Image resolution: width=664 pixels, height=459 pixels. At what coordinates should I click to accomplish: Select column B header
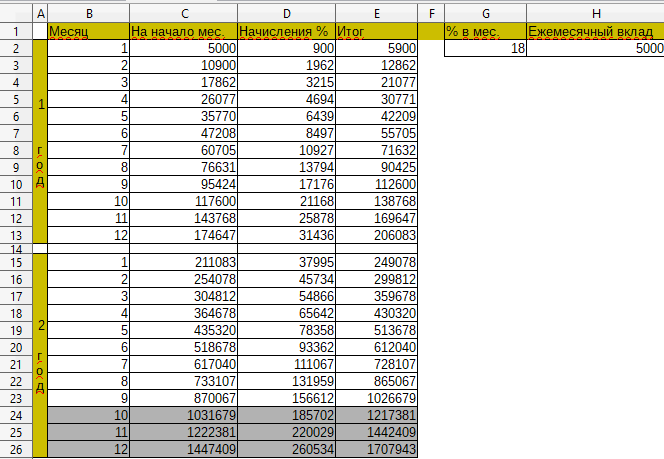click(89, 14)
